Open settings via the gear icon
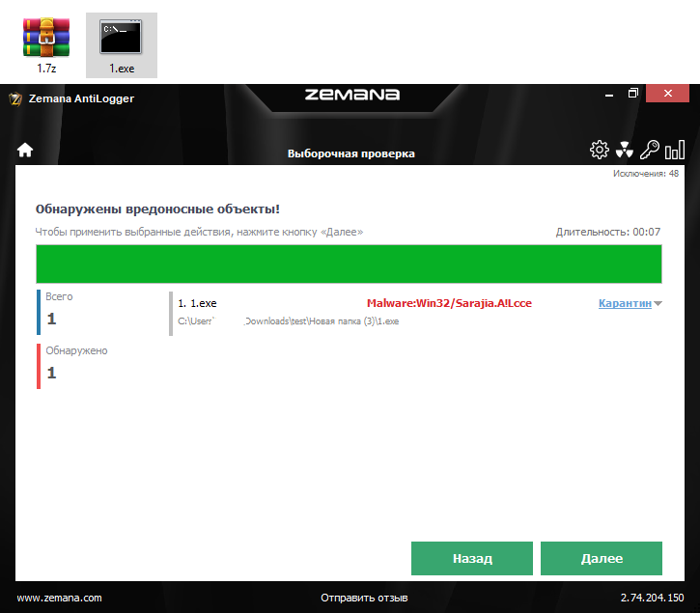 coord(600,150)
